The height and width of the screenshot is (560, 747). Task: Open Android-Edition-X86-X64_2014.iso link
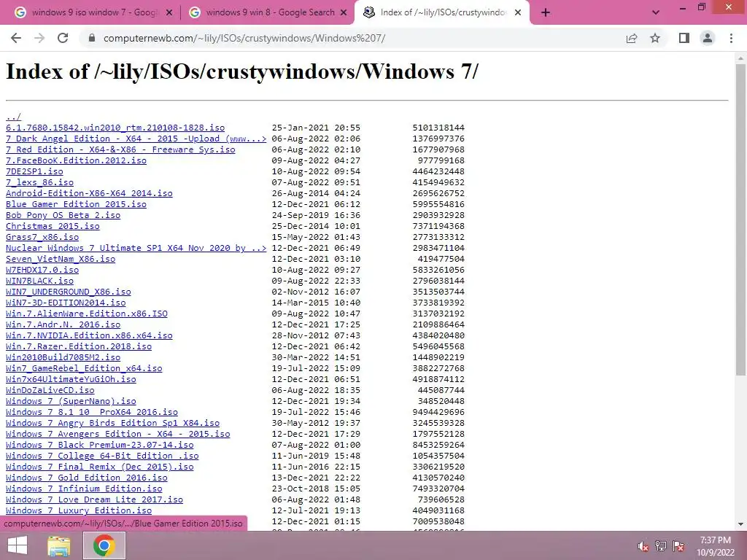89,193
